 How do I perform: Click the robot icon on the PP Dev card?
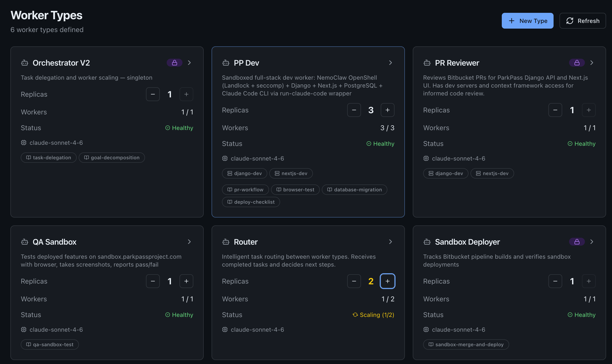coord(226,63)
